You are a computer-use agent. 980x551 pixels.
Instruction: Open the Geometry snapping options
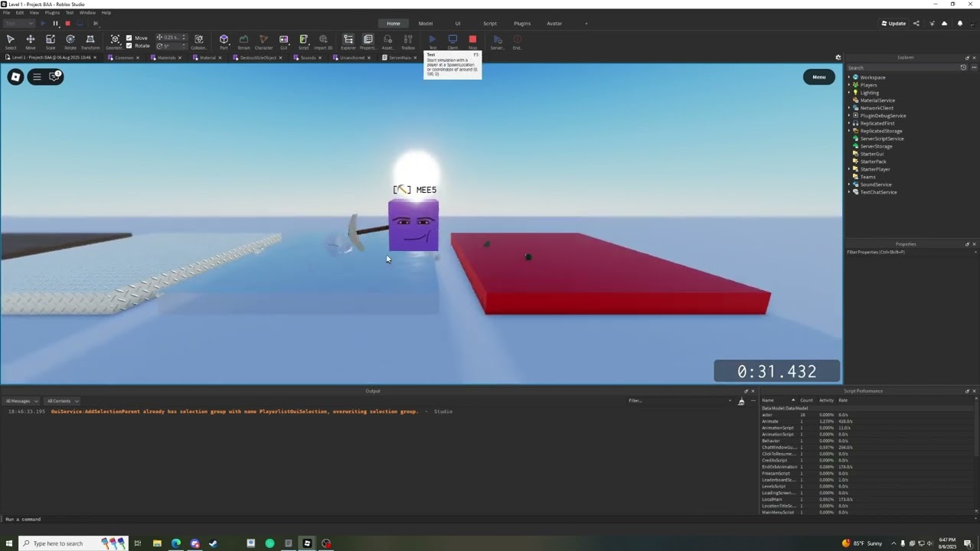(x=114, y=41)
